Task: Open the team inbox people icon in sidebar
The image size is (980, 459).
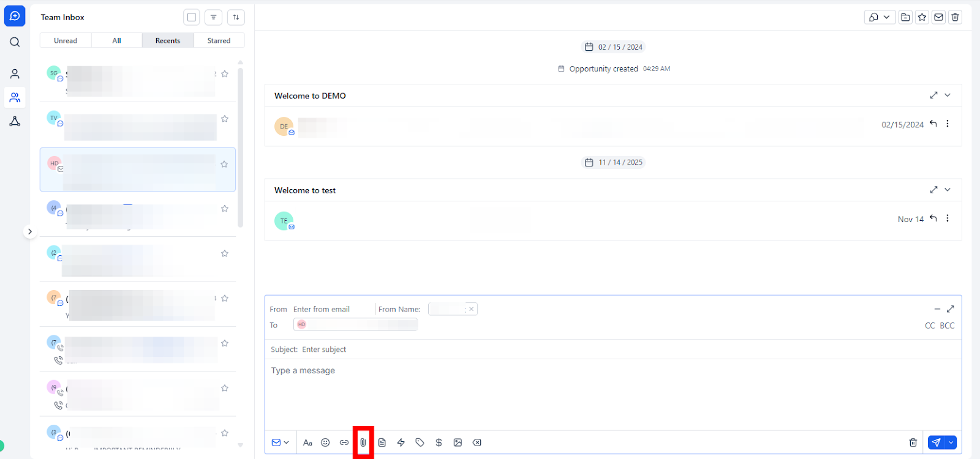Action: (15, 97)
